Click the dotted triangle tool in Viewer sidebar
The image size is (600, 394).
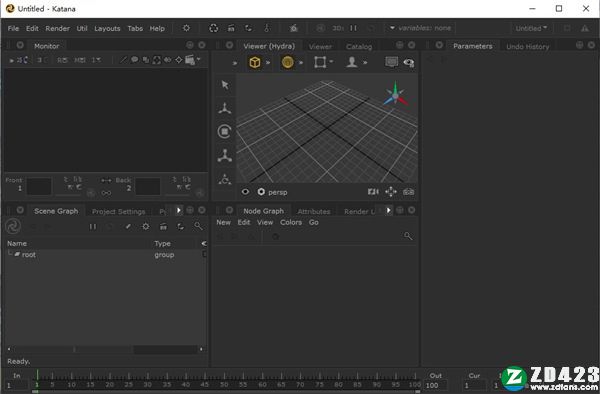tap(225, 179)
